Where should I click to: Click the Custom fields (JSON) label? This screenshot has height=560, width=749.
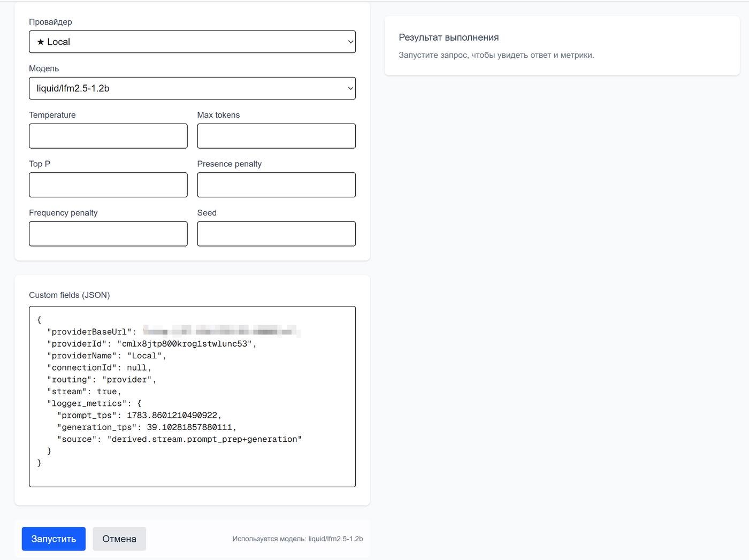coord(69,295)
